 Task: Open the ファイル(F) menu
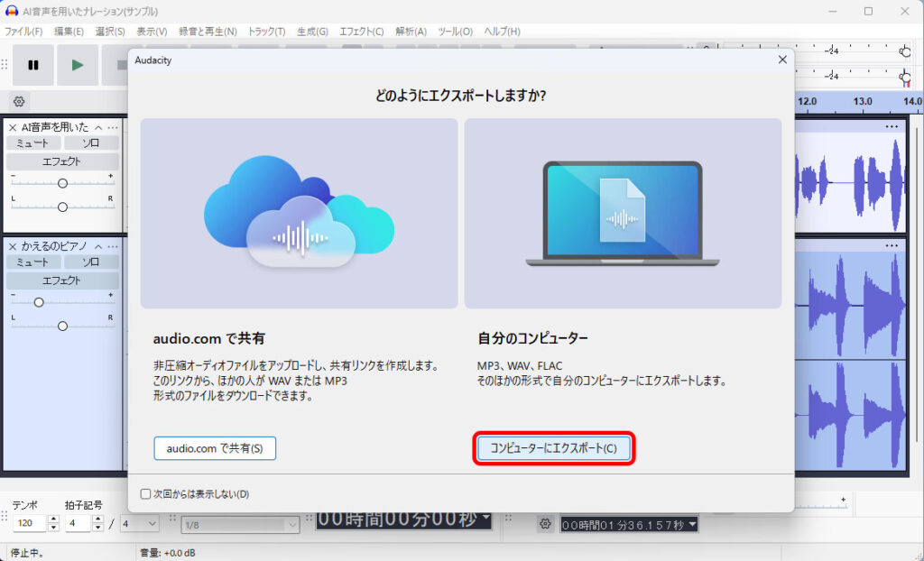23,32
